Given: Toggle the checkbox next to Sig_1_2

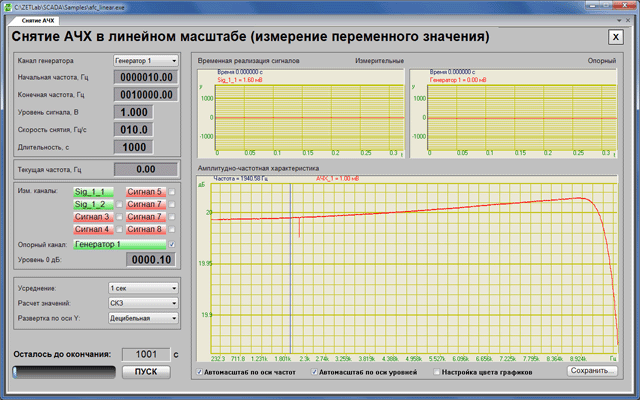Looking at the screenshot, I should 119,204.
